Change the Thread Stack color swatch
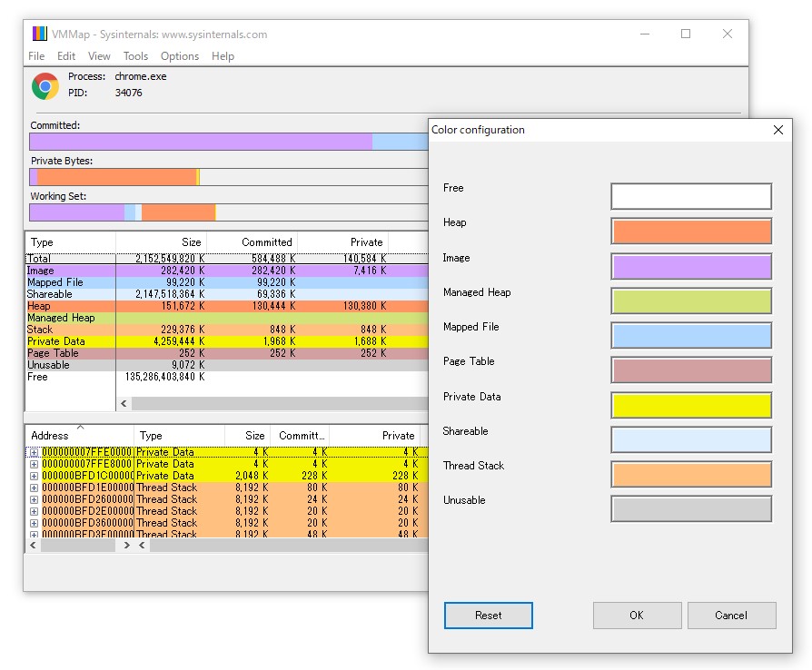 click(690, 475)
